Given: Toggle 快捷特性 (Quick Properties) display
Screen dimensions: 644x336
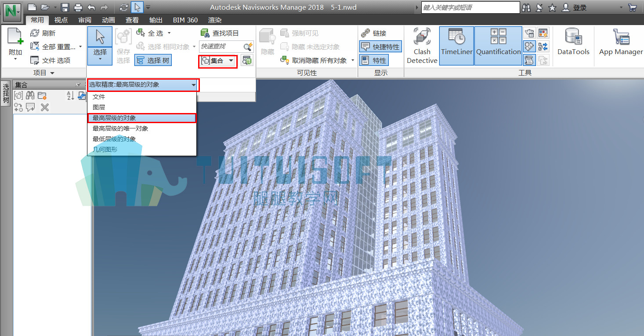Looking at the screenshot, I should pos(380,47).
